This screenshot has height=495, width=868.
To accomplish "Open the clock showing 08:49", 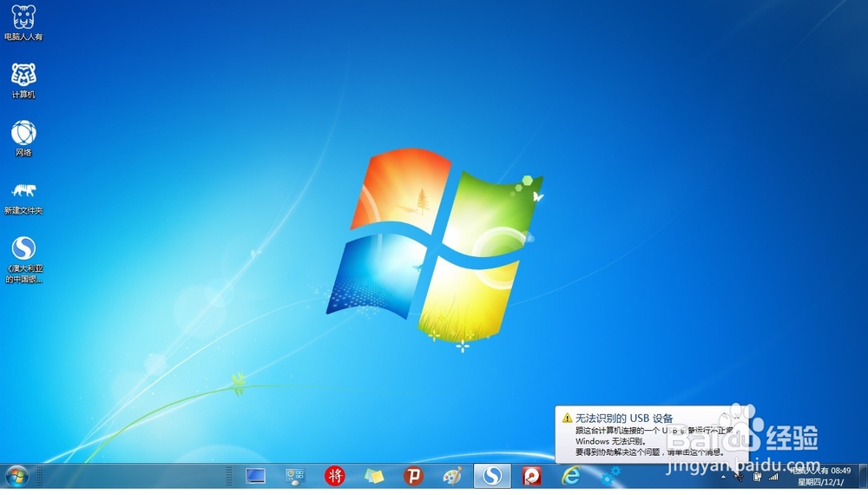I will (x=840, y=471).
